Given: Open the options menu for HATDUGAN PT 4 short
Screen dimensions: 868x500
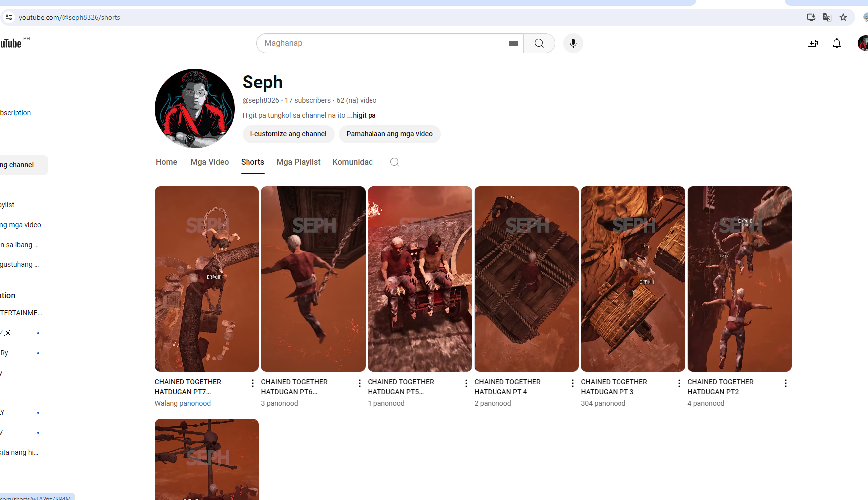Looking at the screenshot, I should pyautogui.click(x=573, y=383).
